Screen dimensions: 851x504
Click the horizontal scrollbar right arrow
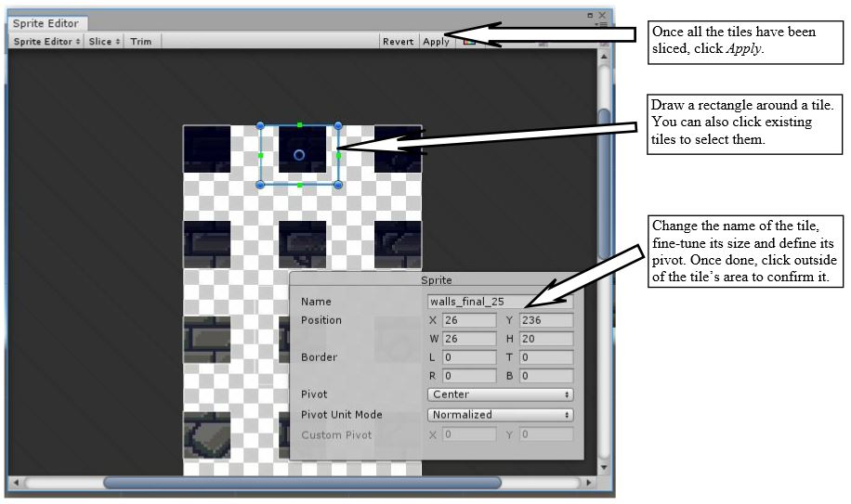point(589,482)
